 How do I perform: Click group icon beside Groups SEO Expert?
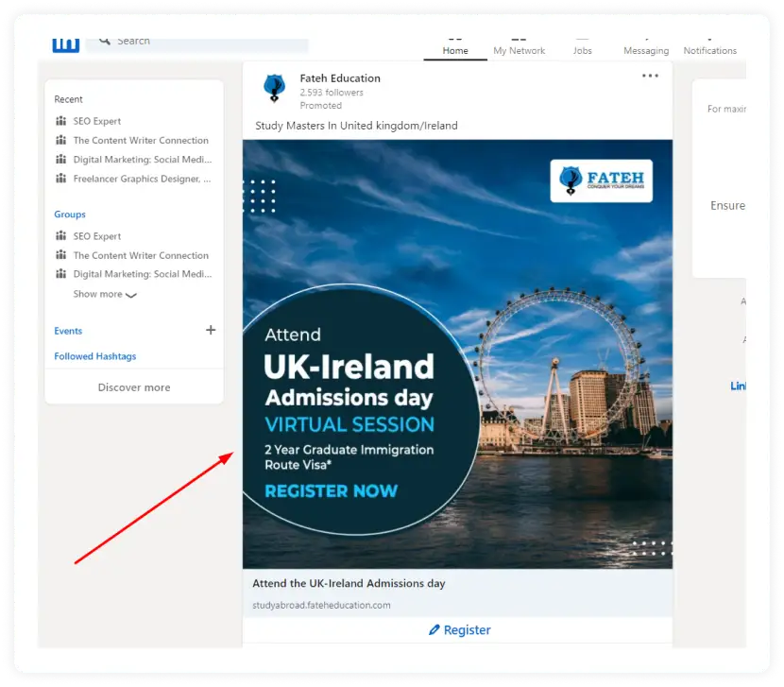tap(61, 235)
